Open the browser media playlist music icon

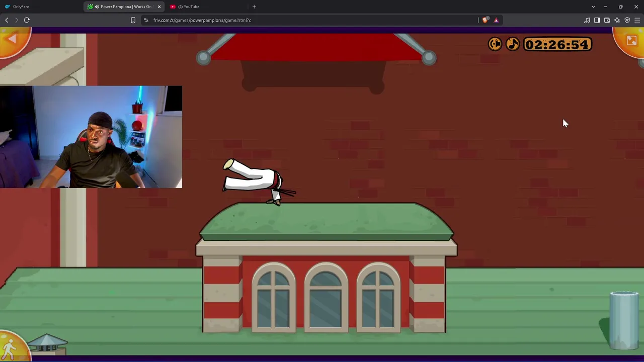point(587,20)
